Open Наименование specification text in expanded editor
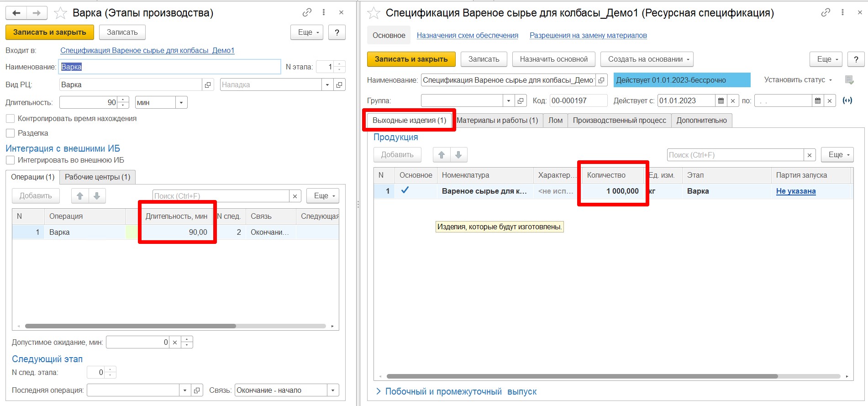The width and height of the screenshot is (868, 406). coord(602,80)
